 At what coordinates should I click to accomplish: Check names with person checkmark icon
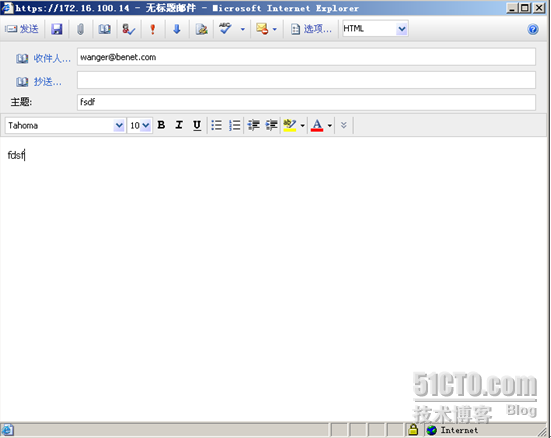pyautogui.click(x=128, y=29)
